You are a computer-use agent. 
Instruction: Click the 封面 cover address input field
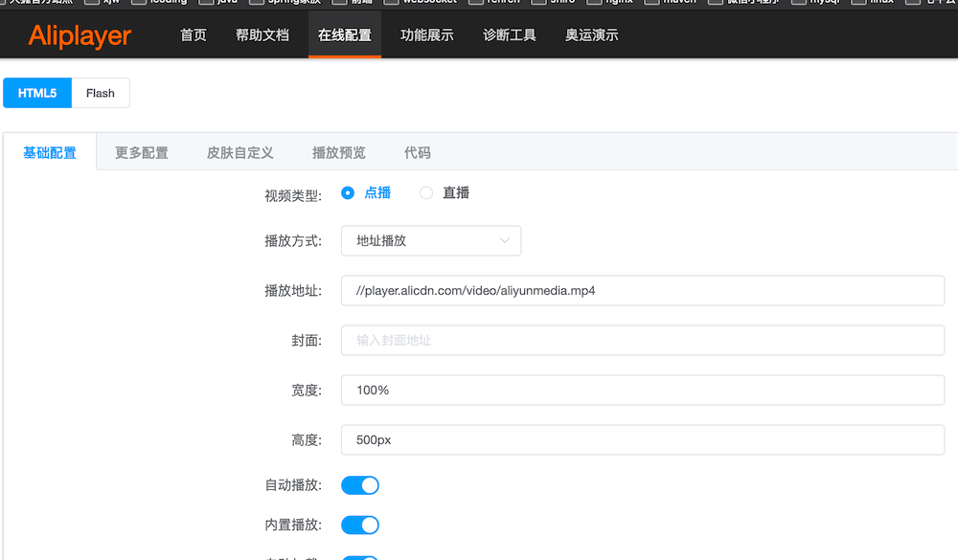[x=643, y=340]
